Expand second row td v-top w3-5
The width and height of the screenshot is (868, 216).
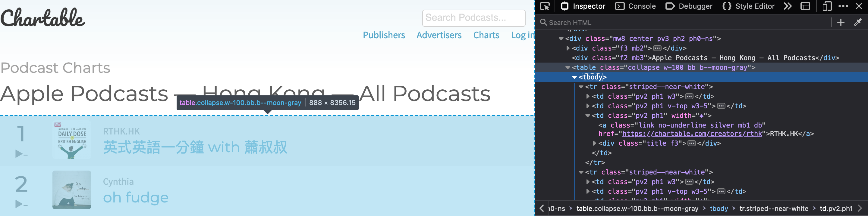click(x=588, y=192)
